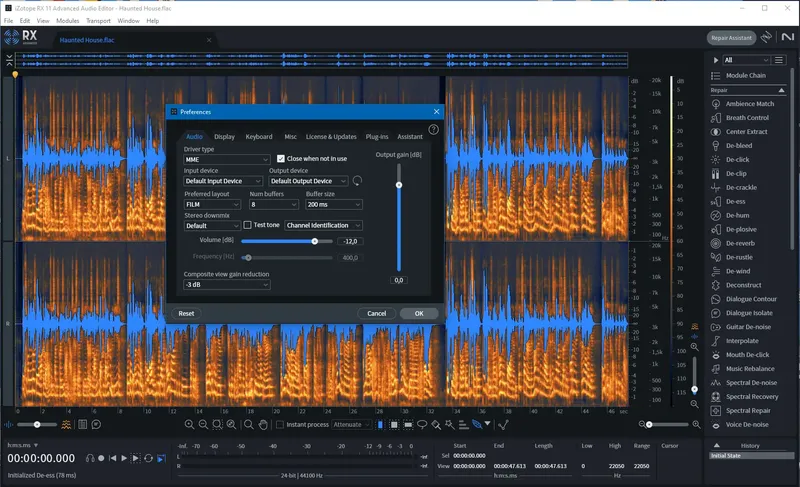Viewport: 800px width, 487px height.
Task: Open the Driver type dropdown
Action: (x=227, y=159)
